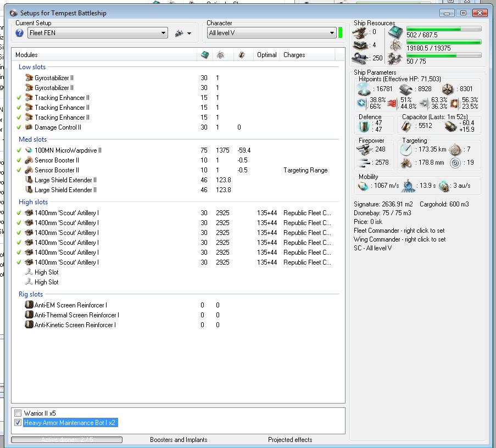Viewport: 496px width, 448px height.
Task: Collapse the Low slots section
Action: pos(32,67)
